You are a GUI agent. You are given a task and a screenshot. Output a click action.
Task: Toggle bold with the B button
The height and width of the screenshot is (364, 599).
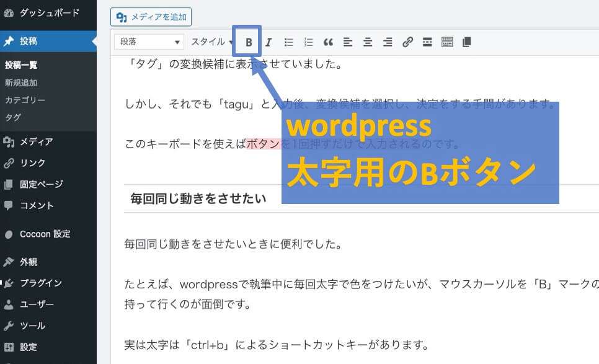click(x=249, y=42)
